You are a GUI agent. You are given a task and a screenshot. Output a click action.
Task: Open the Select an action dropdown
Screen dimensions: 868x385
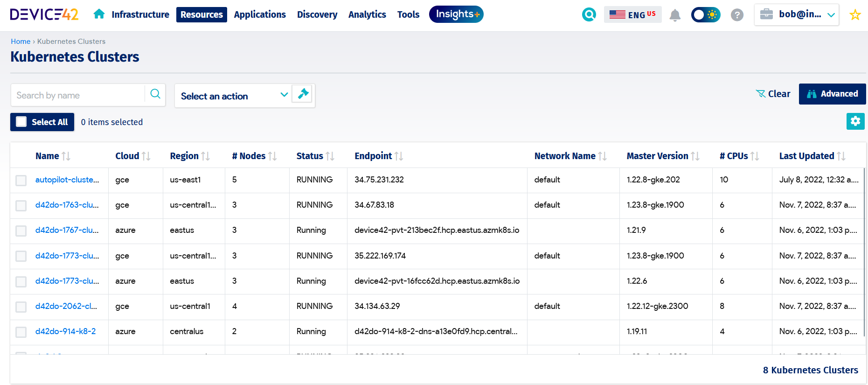pos(234,96)
